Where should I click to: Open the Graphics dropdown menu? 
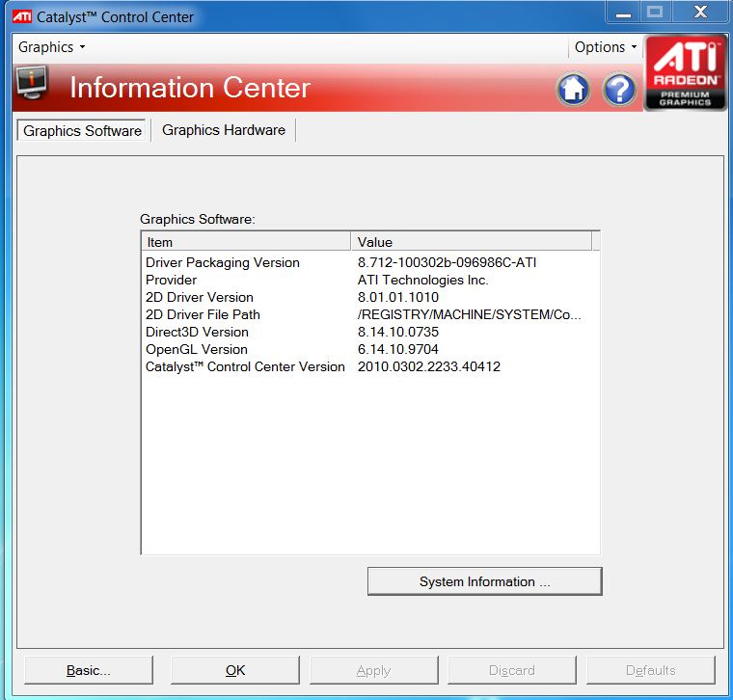(x=51, y=46)
